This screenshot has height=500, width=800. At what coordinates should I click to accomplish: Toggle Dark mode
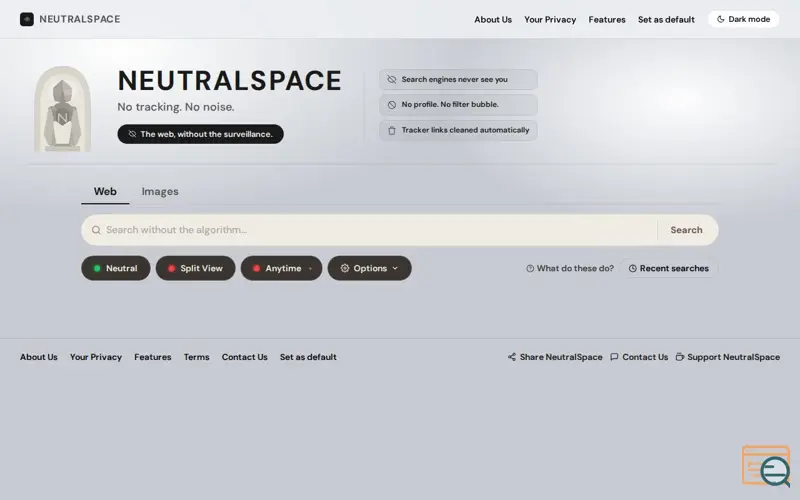pos(743,19)
